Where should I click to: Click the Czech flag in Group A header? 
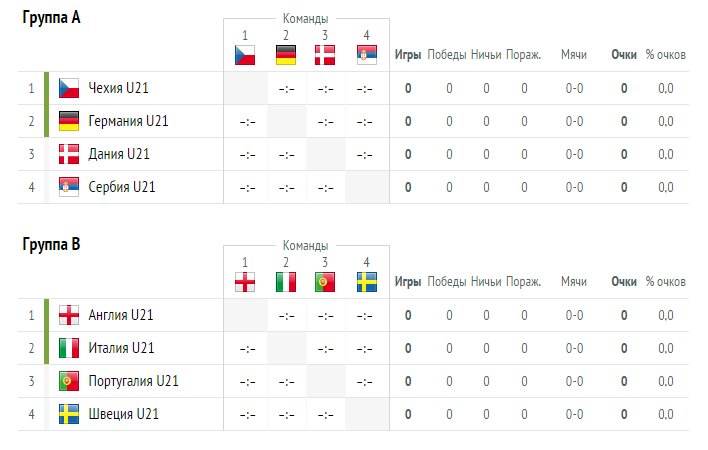coord(245,55)
